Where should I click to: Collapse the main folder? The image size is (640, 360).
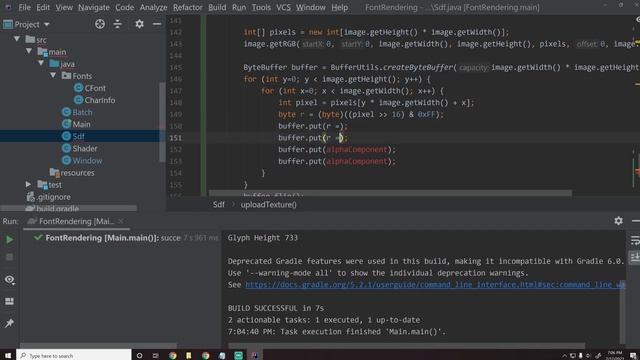(29, 51)
